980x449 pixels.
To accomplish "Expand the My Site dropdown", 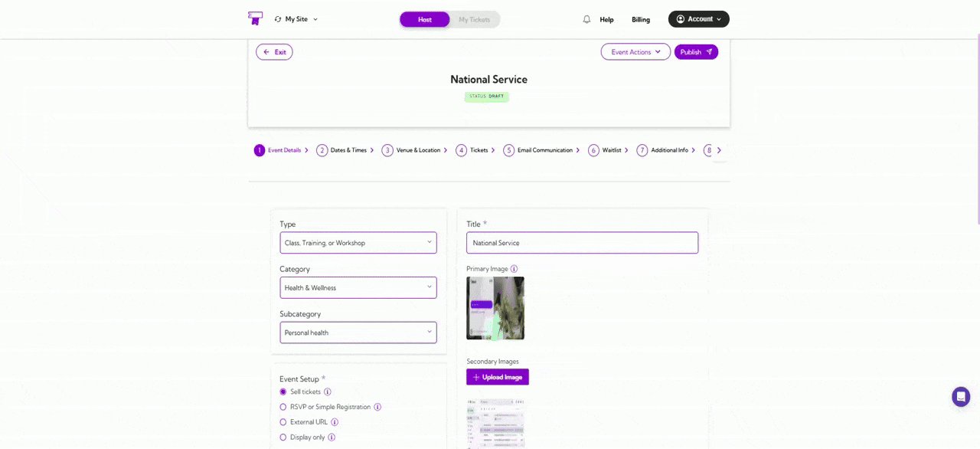I will [296, 19].
